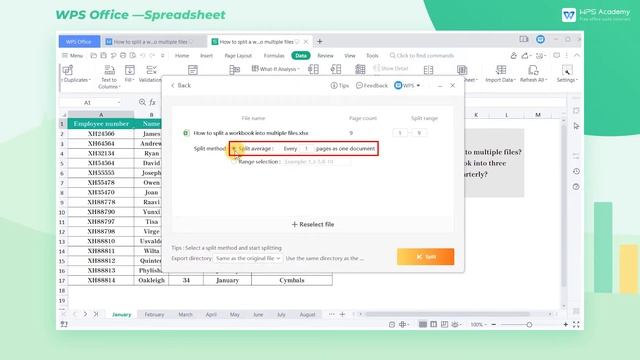This screenshot has width=640, height=360.
Task: Click the Cymbals cell in row 17
Action: click(291, 280)
